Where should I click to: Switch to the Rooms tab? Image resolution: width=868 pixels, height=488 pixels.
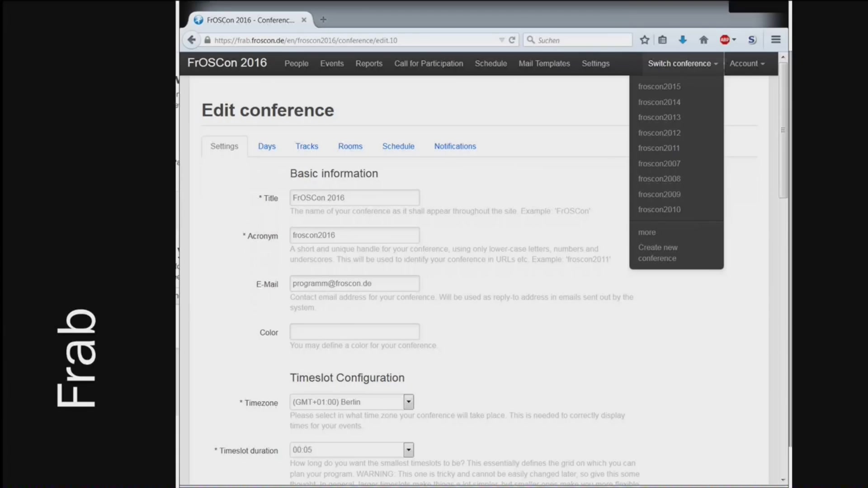(x=350, y=146)
